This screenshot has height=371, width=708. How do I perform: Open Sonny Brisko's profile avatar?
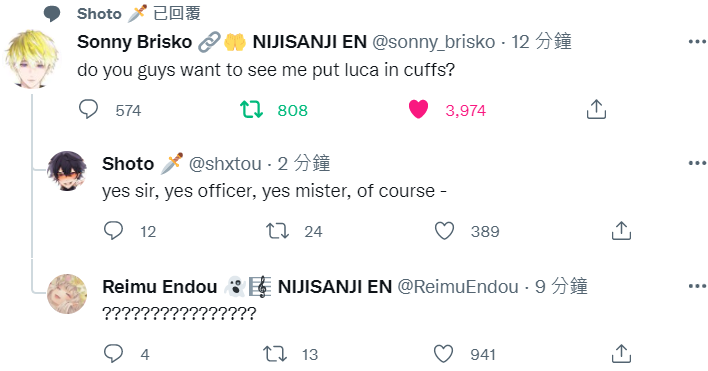coord(32,59)
